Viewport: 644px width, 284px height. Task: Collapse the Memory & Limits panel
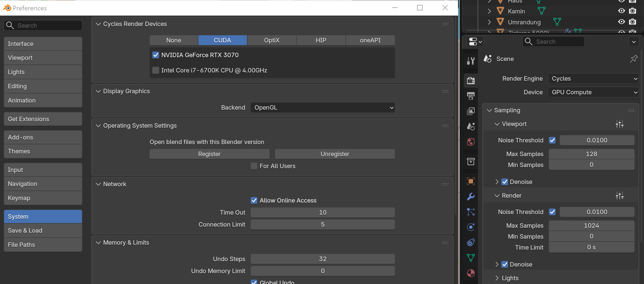pyautogui.click(x=98, y=243)
